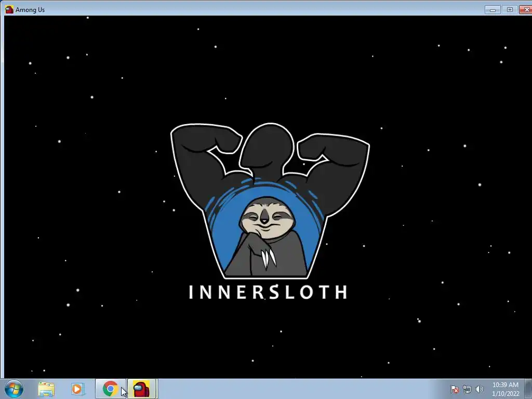Open the clock showing 10:39 AM
Image resolution: width=532 pixels, height=399 pixels.
tap(505, 389)
